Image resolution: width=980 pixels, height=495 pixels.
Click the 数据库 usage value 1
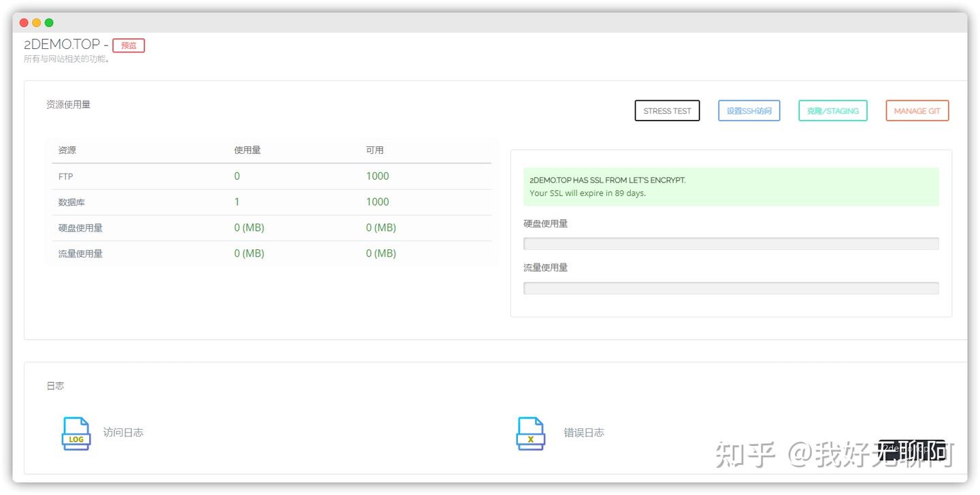pyautogui.click(x=237, y=202)
